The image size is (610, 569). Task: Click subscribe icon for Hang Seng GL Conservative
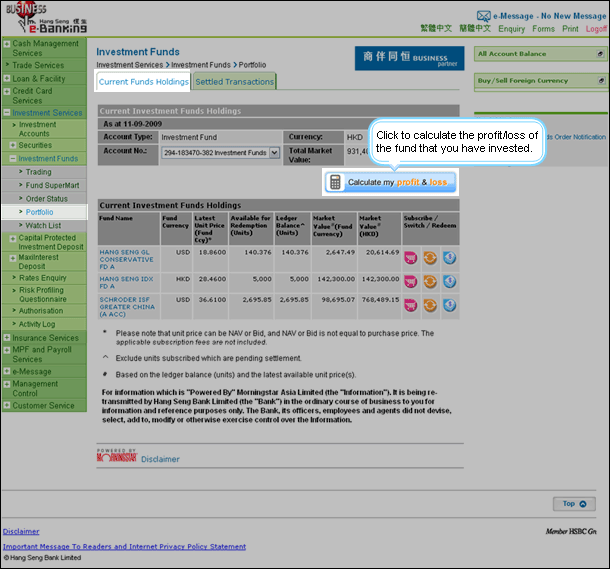pos(410,258)
